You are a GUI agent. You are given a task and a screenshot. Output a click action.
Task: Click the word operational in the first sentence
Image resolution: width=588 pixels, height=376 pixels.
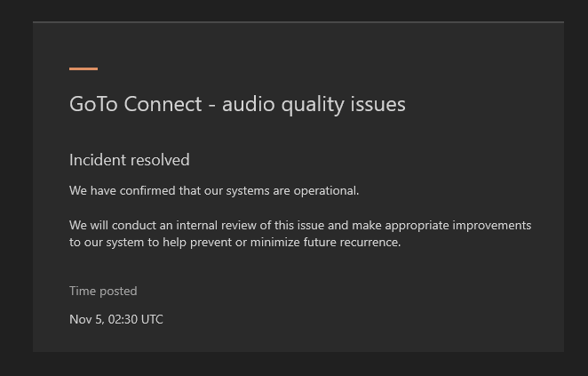click(x=326, y=191)
